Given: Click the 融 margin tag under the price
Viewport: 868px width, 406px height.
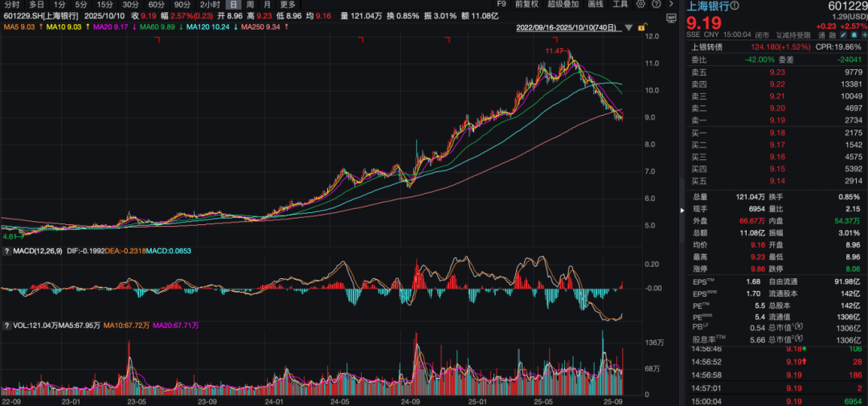Looking at the screenshot, I should tap(833, 35).
